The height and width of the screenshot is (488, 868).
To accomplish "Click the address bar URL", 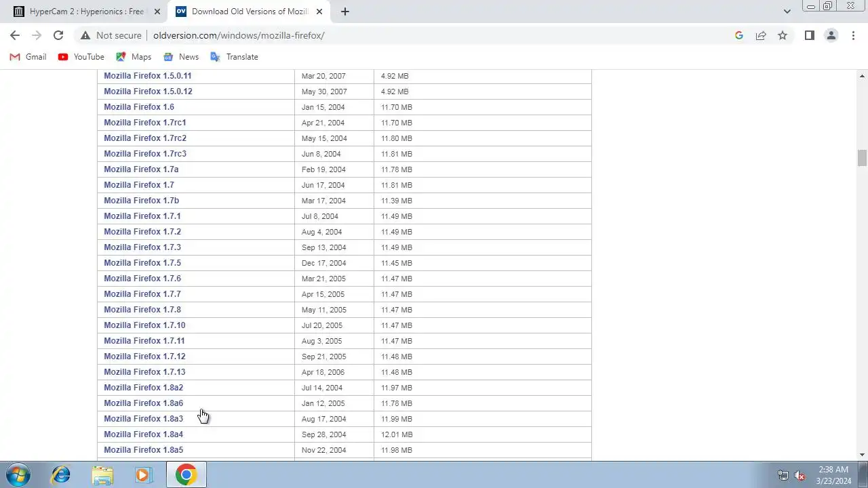I will click(x=239, y=35).
